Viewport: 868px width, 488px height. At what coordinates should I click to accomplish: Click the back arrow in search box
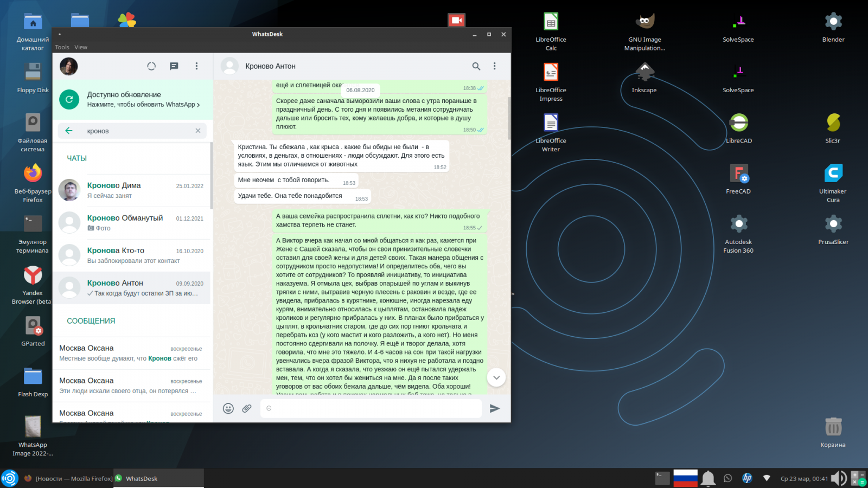[x=69, y=131]
